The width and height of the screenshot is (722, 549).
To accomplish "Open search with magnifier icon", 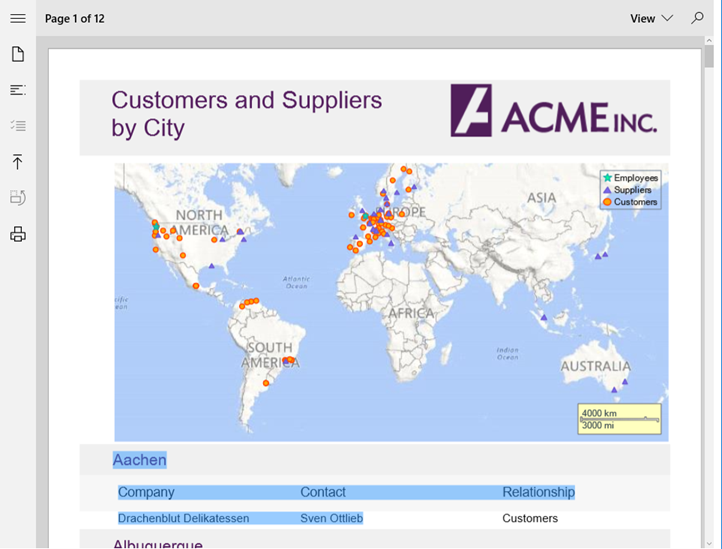I will [698, 18].
